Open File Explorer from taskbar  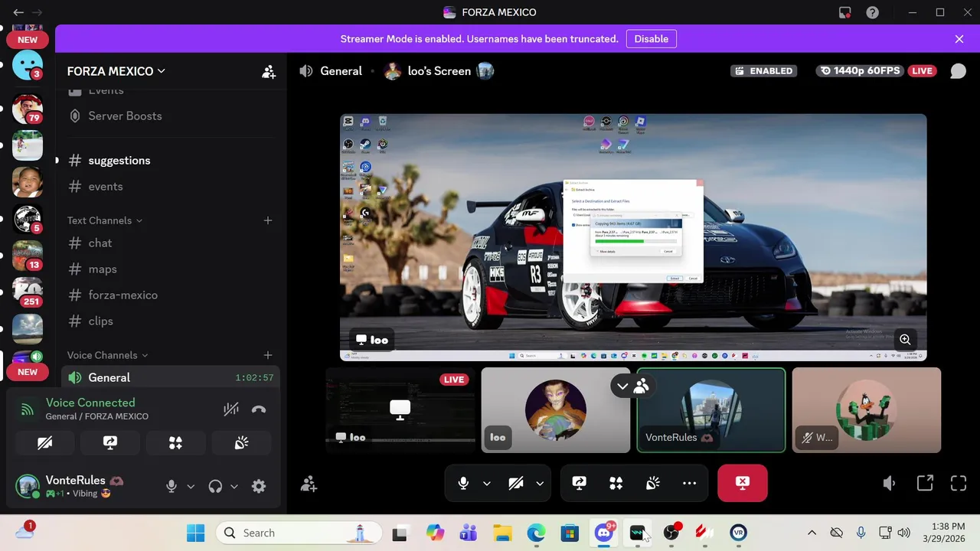pyautogui.click(x=502, y=533)
